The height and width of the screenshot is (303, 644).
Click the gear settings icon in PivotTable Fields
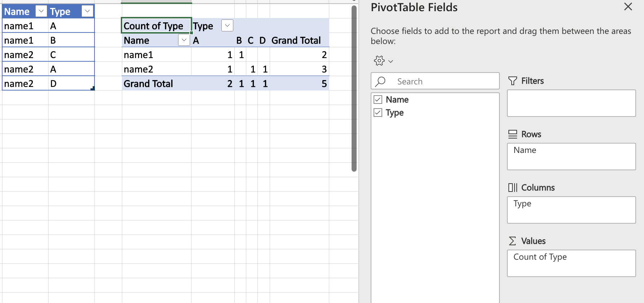pyautogui.click(x=379, y=61)
